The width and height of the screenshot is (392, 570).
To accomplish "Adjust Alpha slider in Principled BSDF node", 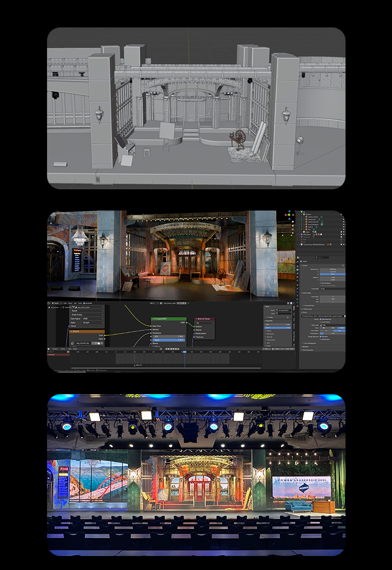I will coord(169,340).
